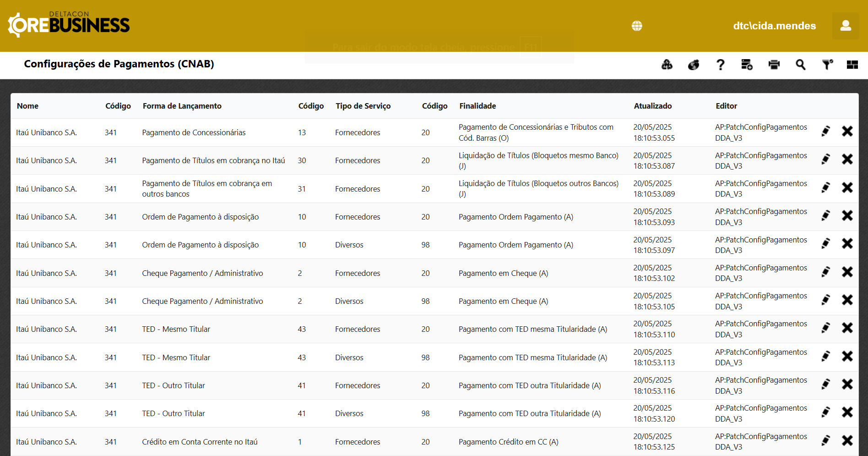This screenshot has height=456, width=868.
Task: Click the globe with arrow toolbar icon
Action: pyautogui.click(x=694, y=65)
